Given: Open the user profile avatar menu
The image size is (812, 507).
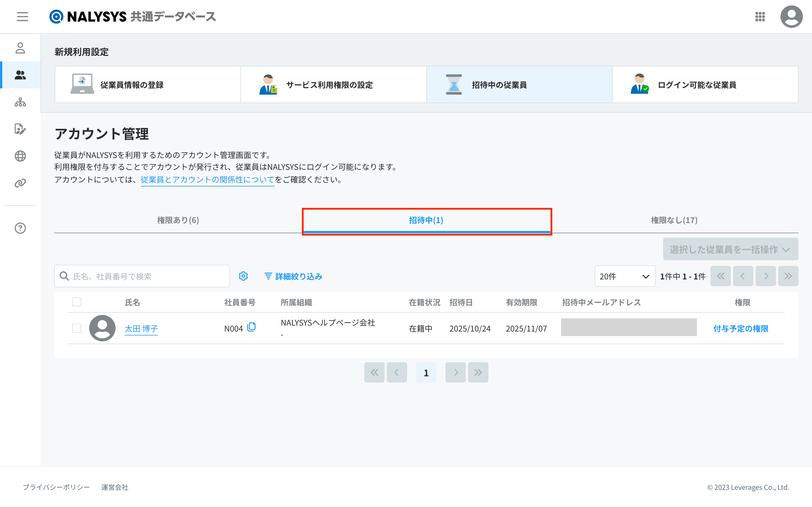Looking at the screenshot, I should pyautogui.click(x=791, y=16).
